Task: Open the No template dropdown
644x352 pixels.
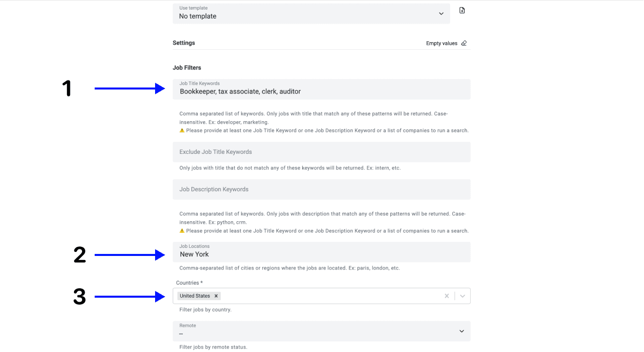Action: 441,13
